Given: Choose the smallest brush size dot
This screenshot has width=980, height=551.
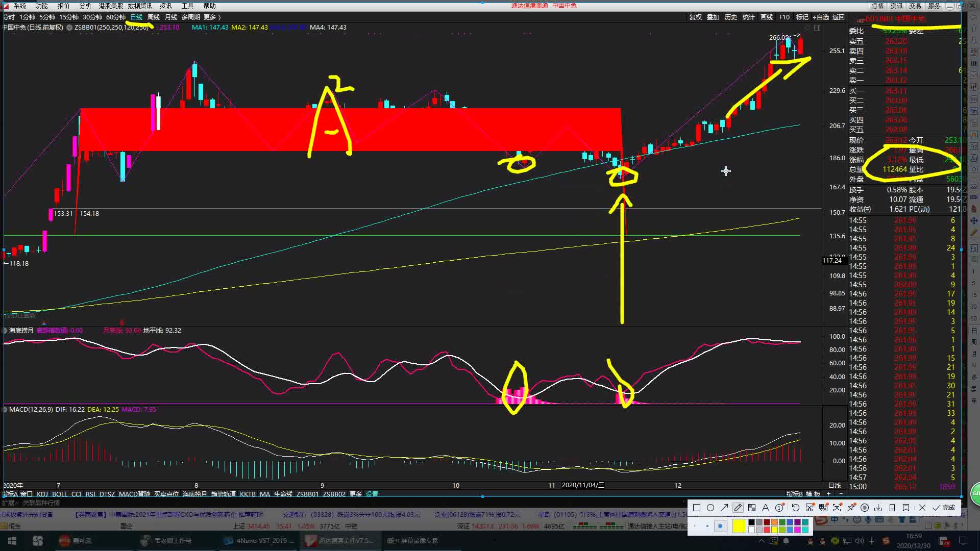Looking at the screenshot, I should click(x=695, y=526).
